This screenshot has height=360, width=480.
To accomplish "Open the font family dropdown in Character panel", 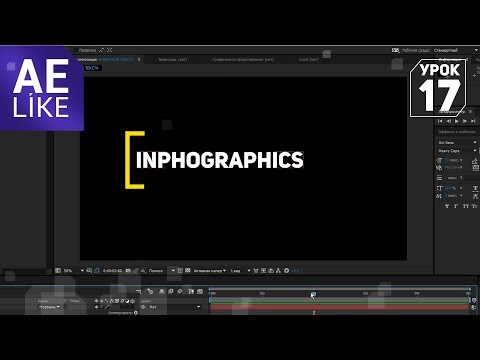I will click(457, 142).
